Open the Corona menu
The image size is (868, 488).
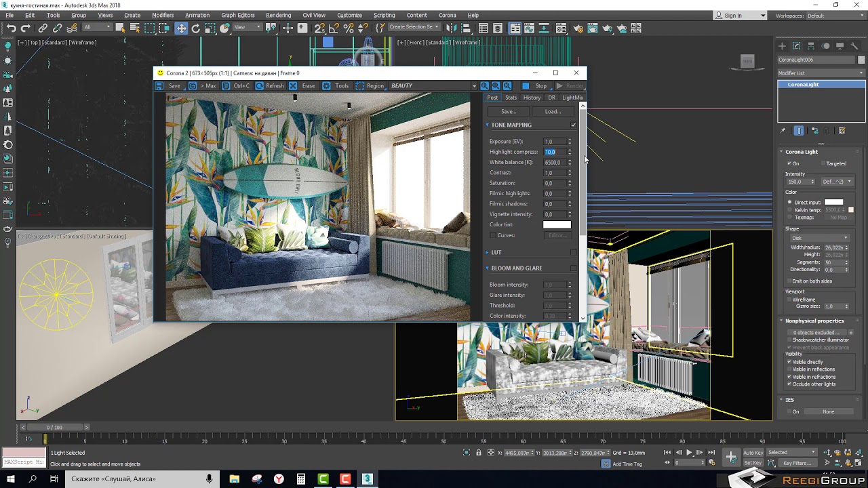[448, 15]
